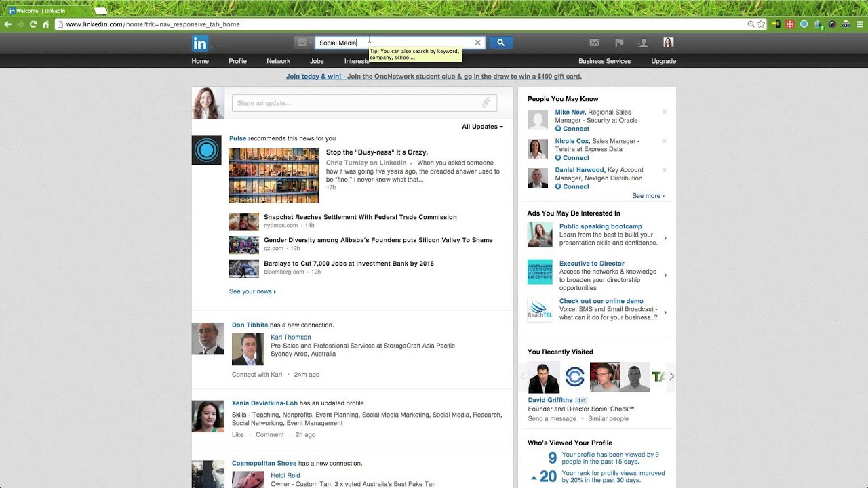Image resolution: width=868 pixels, height=488 pixels.
Task: Click Connect plus icon for Daniel Harwood
Action: (558, 187)
